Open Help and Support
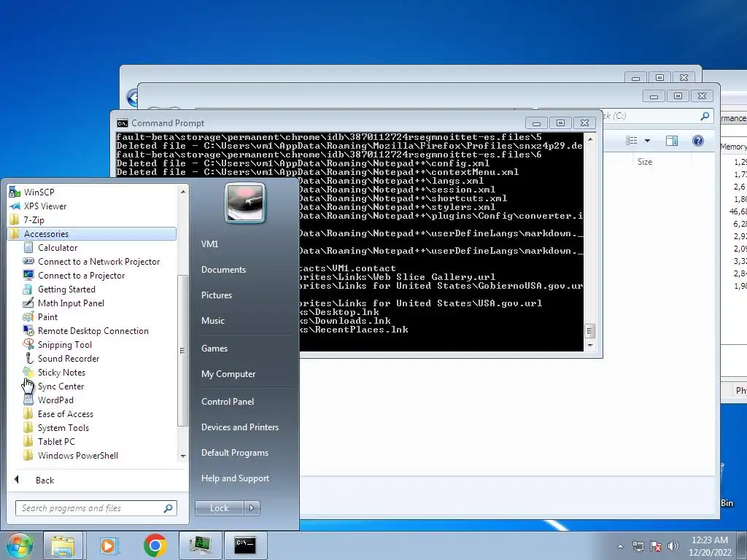The height and width of the screenshot is (560, 747). click(235, 478)
